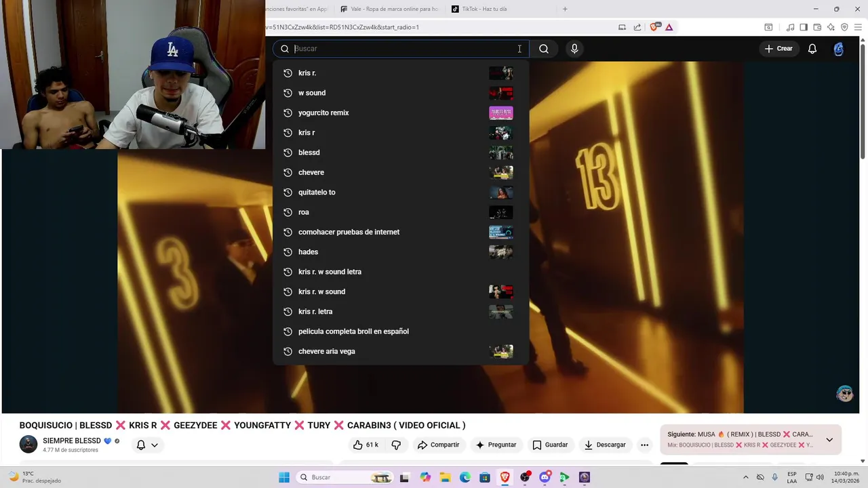The height and width of the screenshot is (488, 868).
Task: Toggle the browser sidebar panel icon
Action: coord(804,27)
